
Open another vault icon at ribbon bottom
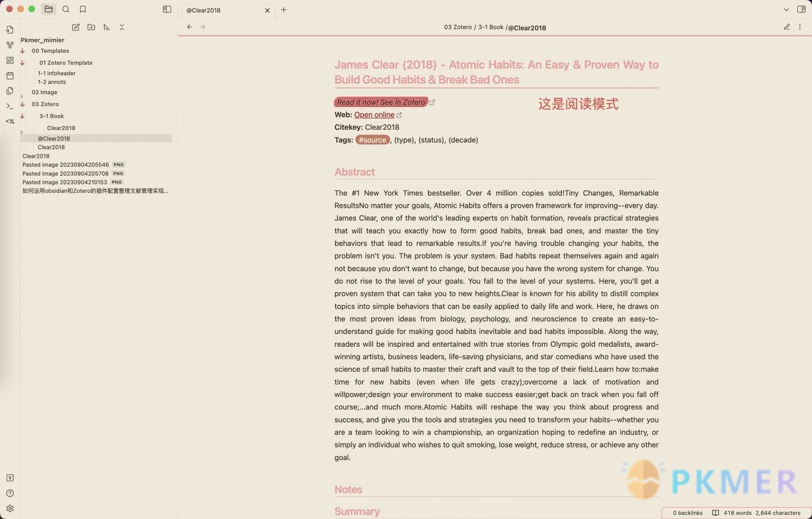[x=10, y=478]
